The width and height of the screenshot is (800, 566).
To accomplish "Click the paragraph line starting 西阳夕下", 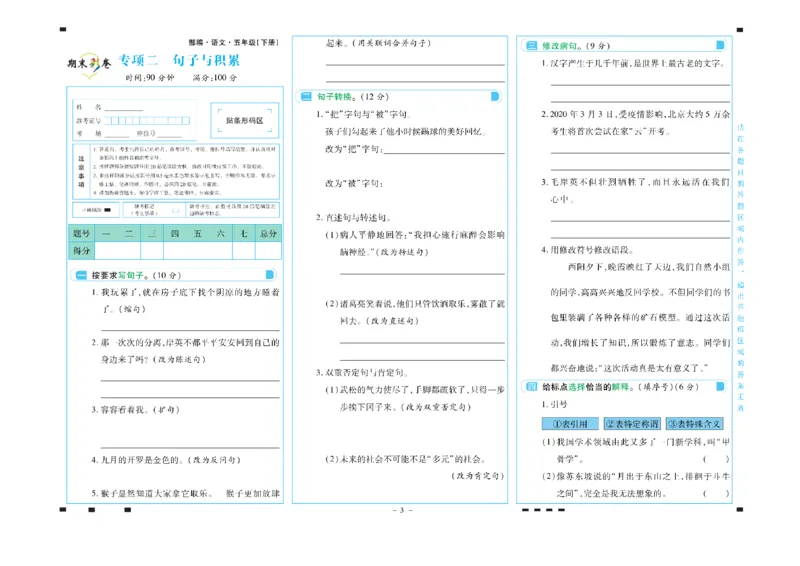I will click(649, 267).
